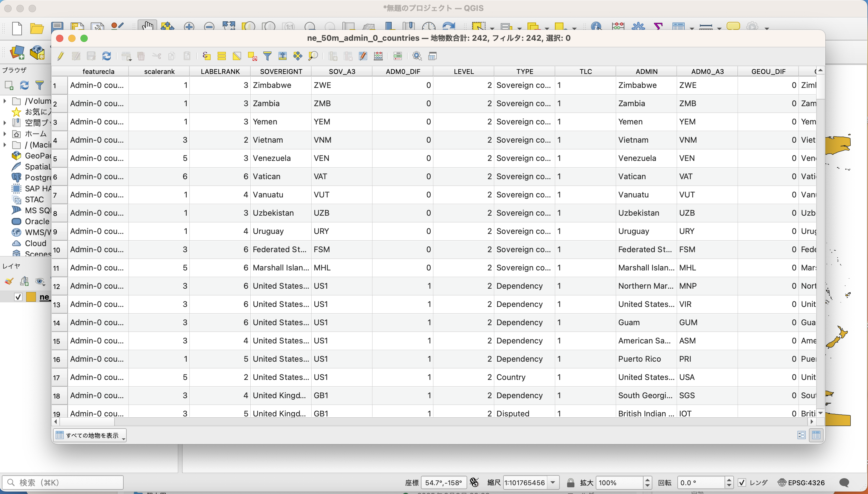Expand the Home tree item in Browser

point(5,134)
